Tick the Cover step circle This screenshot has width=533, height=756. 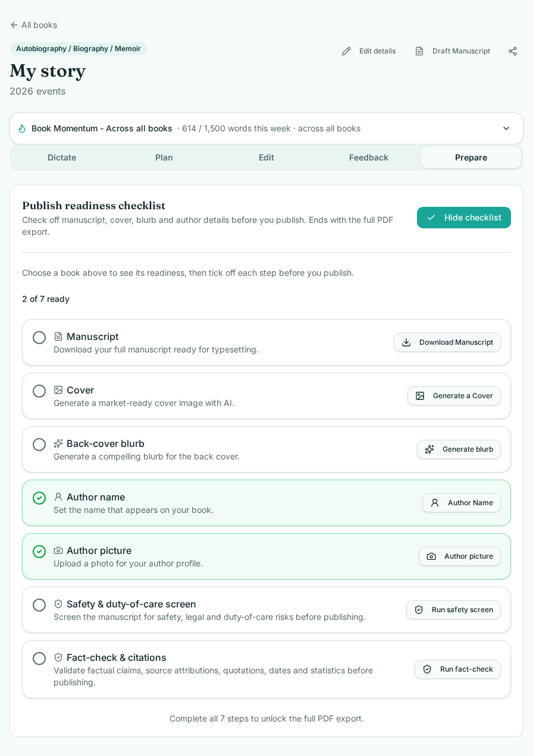(39, 391)
